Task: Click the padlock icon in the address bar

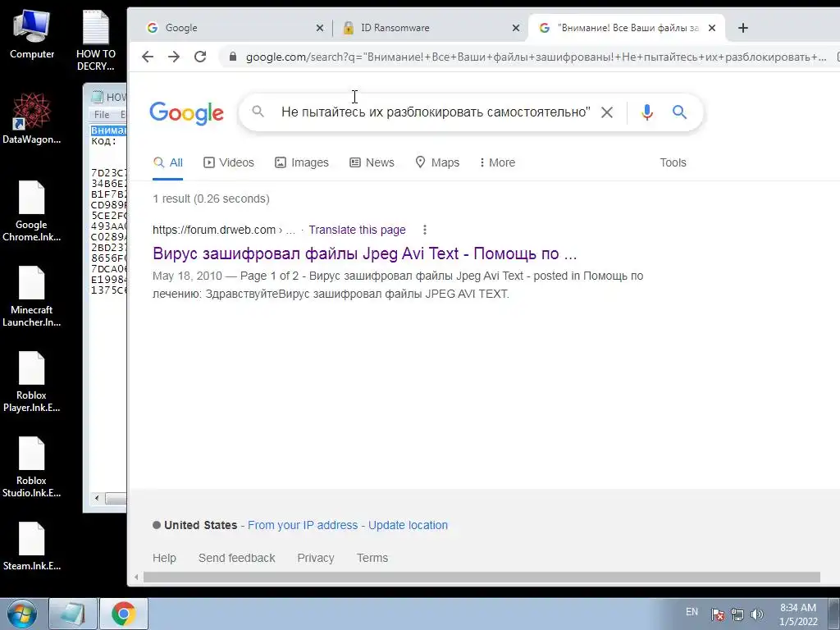Action: click(x=232, y=57)
